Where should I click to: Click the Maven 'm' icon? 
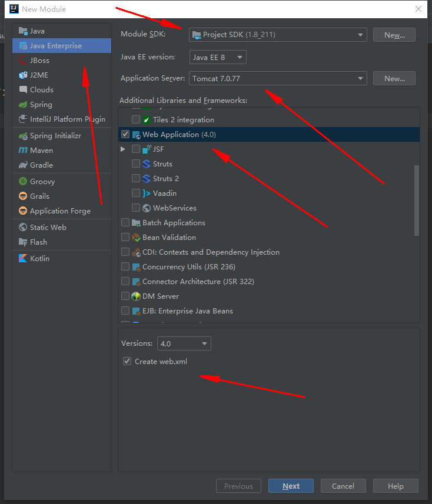[23, 150]
